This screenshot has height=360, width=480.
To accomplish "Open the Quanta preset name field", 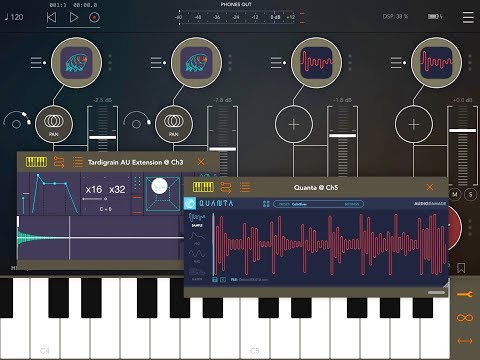I will (318, 204).
